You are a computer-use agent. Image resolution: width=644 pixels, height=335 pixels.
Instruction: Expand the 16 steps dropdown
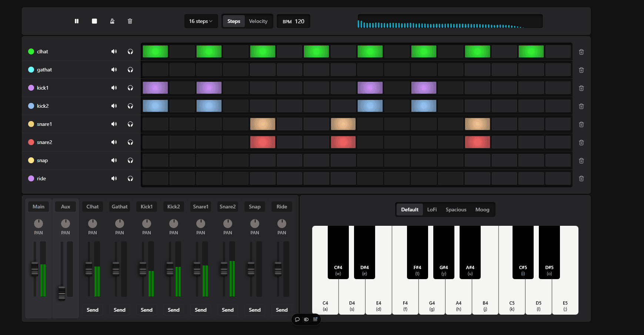pos(201,21)
